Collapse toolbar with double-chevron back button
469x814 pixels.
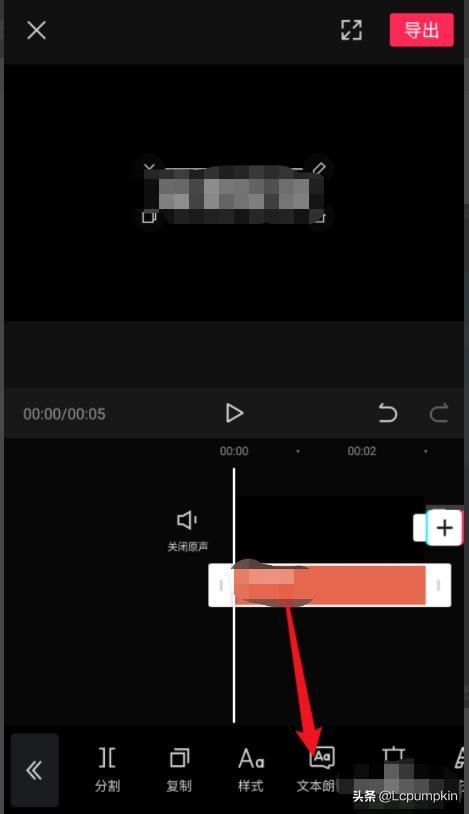point(34,770)
